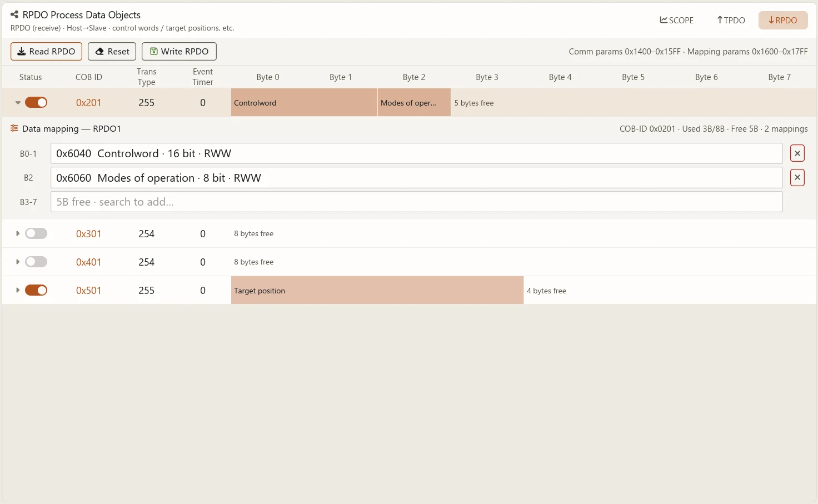Disable the 0x201 RPDO toggle
Screen dimensions: 818x504
(x=36, y=102)
